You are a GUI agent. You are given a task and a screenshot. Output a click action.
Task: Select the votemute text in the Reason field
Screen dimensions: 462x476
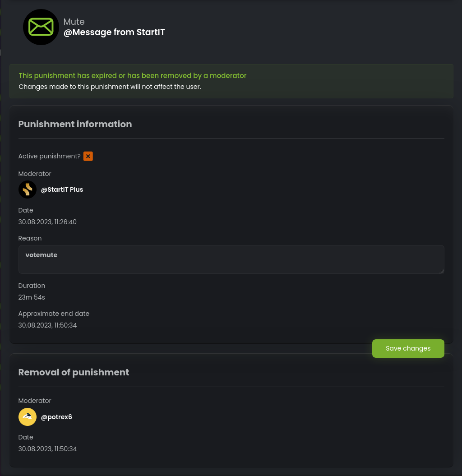(41, 255)
